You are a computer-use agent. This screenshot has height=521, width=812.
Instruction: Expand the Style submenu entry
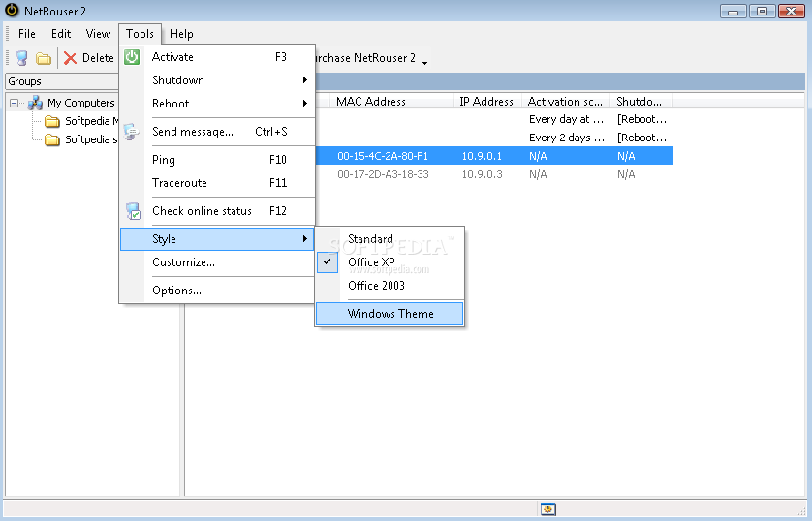tap(217, 239)
